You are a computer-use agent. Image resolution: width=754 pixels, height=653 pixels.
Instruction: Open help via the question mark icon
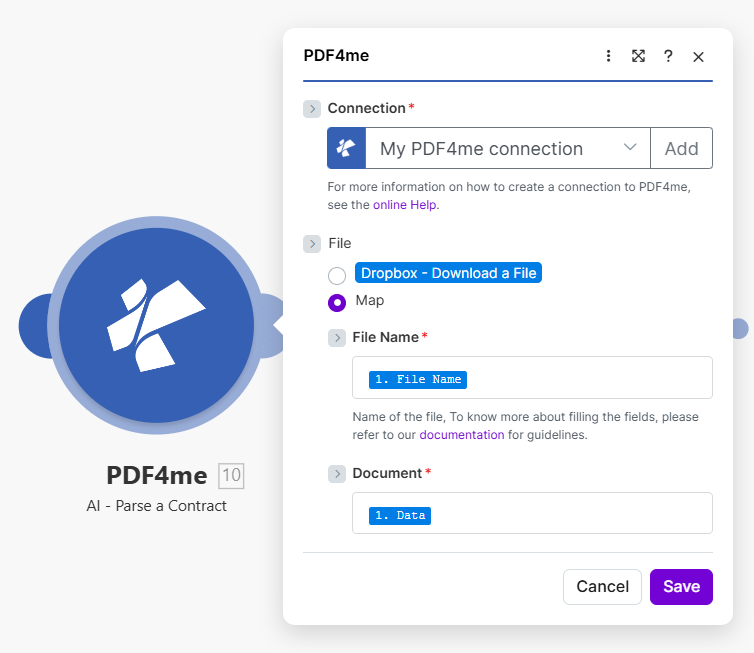(x=668, y=56)
